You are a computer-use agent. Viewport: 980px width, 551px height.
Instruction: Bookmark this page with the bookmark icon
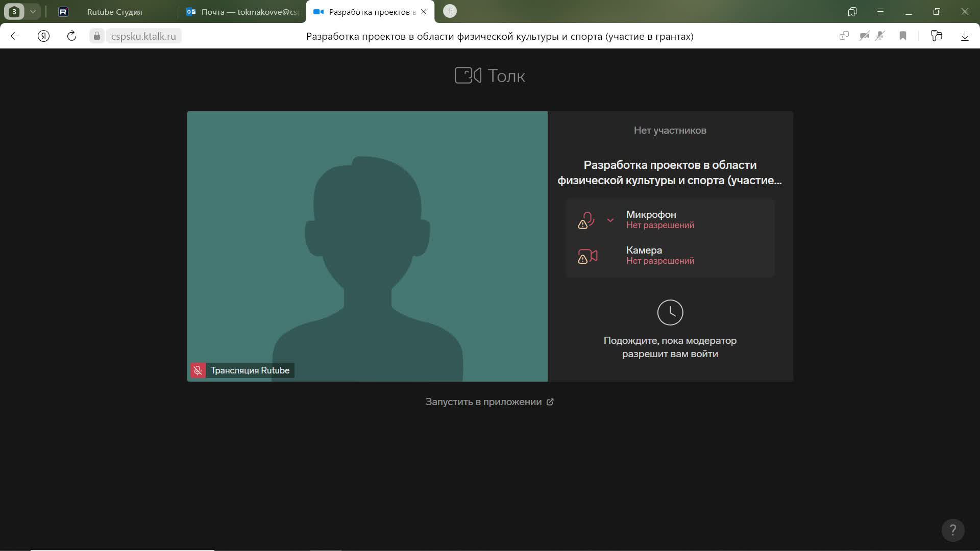[903, 36]
